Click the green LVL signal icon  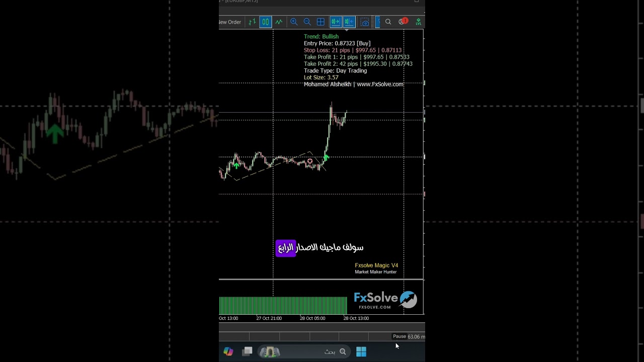418,22
